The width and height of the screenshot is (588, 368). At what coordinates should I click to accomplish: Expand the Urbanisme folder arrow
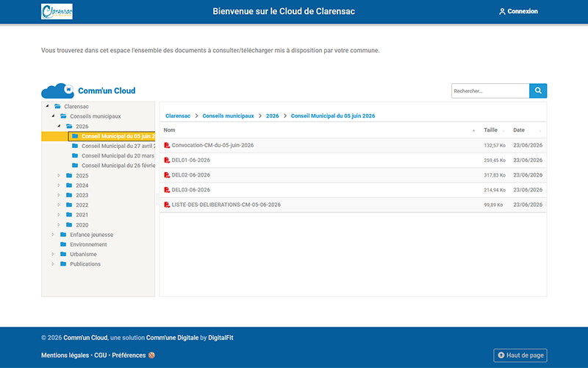(x=53, y=254)
